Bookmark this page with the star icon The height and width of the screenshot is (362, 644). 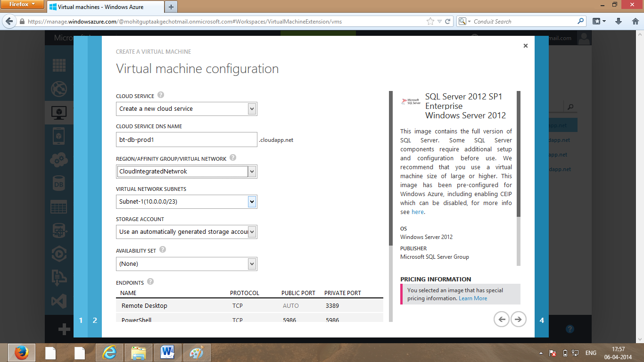click(430, 22)
